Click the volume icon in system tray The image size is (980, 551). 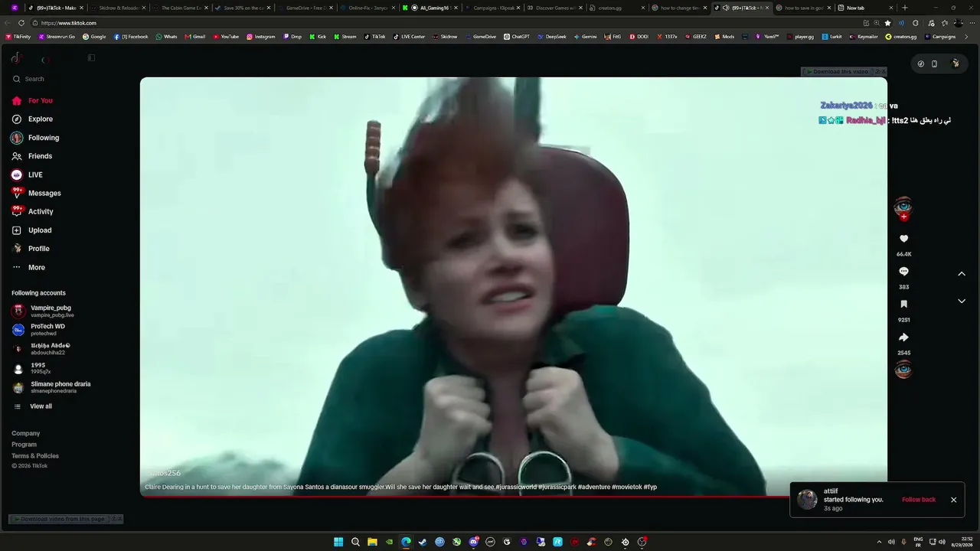941,542
